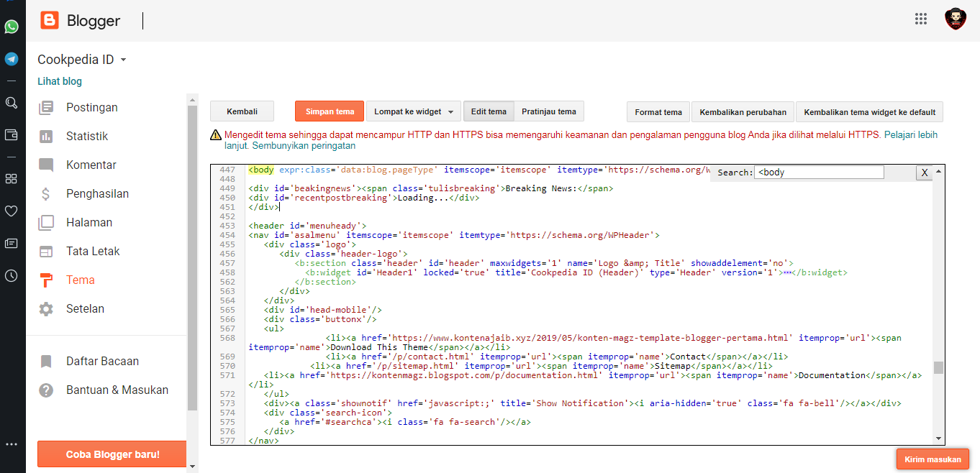The height and width of the screenshot is (473, 980).
Task: Open history clock icon in browser sidebar
Action: tap(12, 276)
